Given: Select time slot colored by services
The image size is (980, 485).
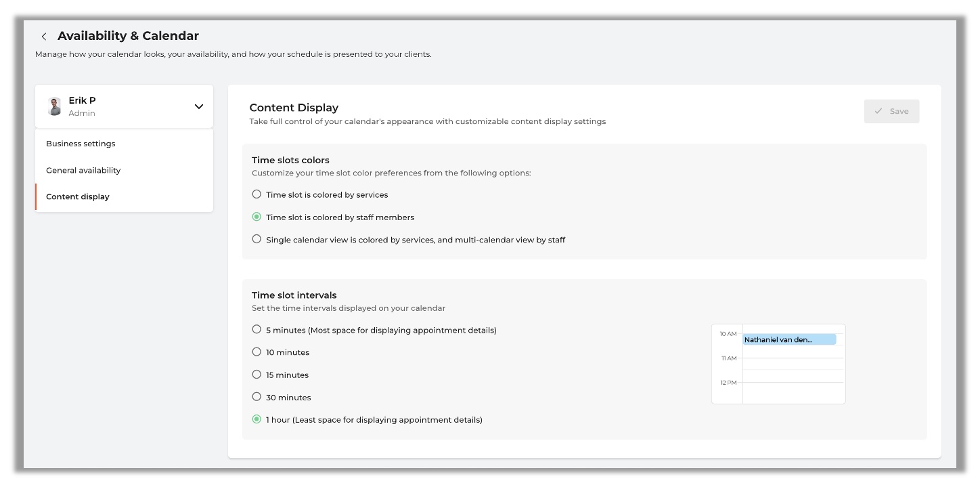Looking at the screenshot, I should tap(257, 194).
